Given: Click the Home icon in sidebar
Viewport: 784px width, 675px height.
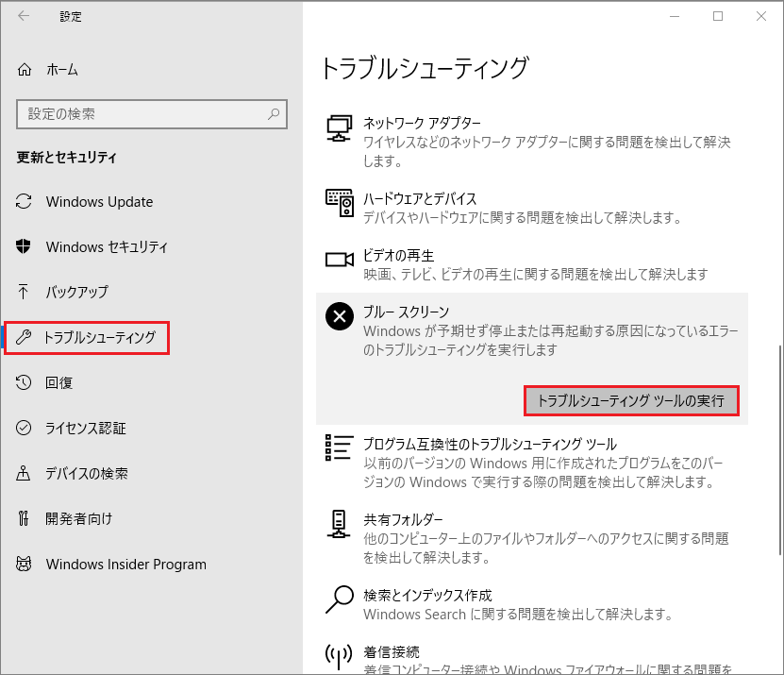Looking at the screenshot, I should 25,69.
